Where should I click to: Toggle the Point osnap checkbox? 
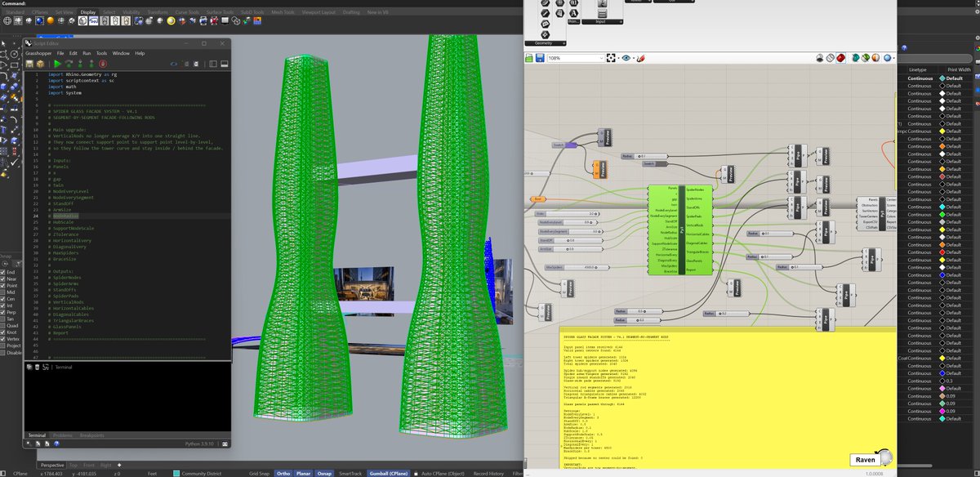(x=3, y=288)
